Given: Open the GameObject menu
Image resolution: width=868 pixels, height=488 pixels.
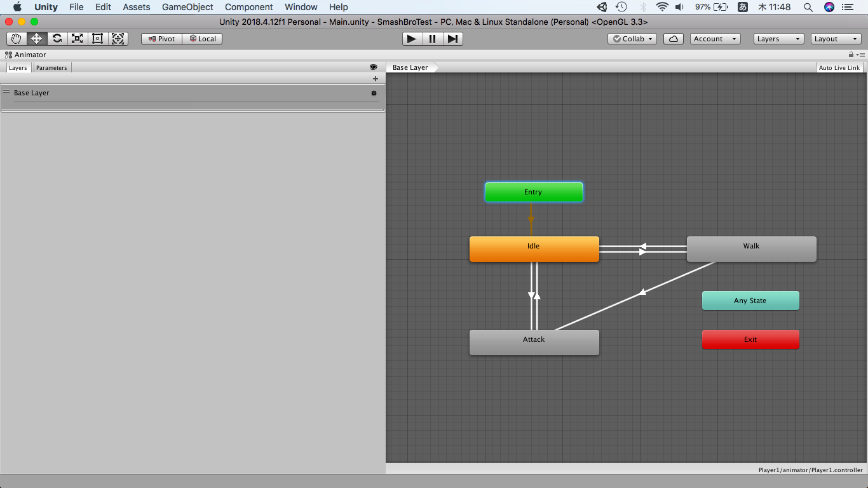Looking at the screenshot, I should [187, 7].
